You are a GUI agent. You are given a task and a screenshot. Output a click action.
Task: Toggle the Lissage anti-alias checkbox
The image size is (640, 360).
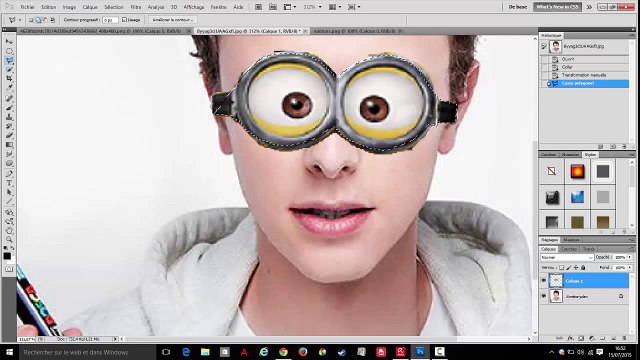(124, 20)
